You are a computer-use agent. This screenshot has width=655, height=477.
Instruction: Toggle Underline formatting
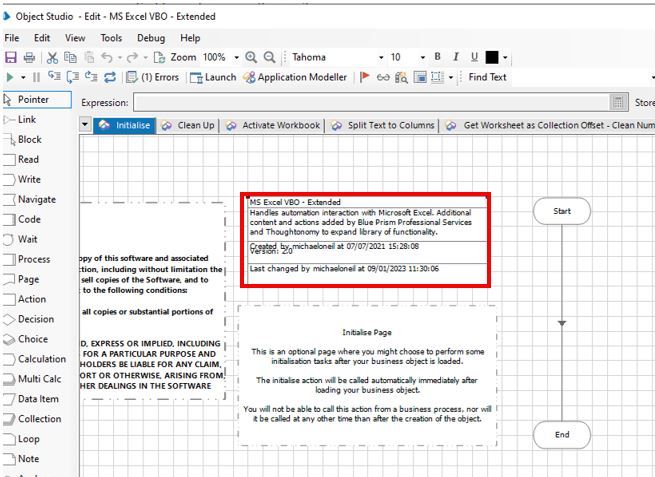[x=474, y=56]
